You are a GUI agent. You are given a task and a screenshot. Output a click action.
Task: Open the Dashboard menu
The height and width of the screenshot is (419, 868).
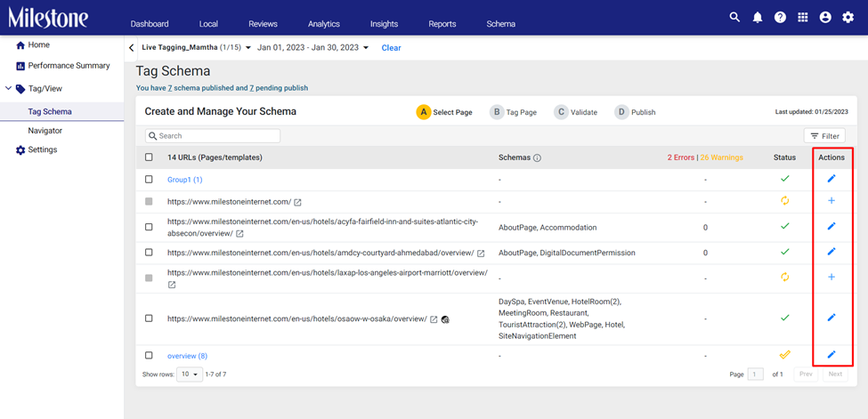tap(150, 24)
